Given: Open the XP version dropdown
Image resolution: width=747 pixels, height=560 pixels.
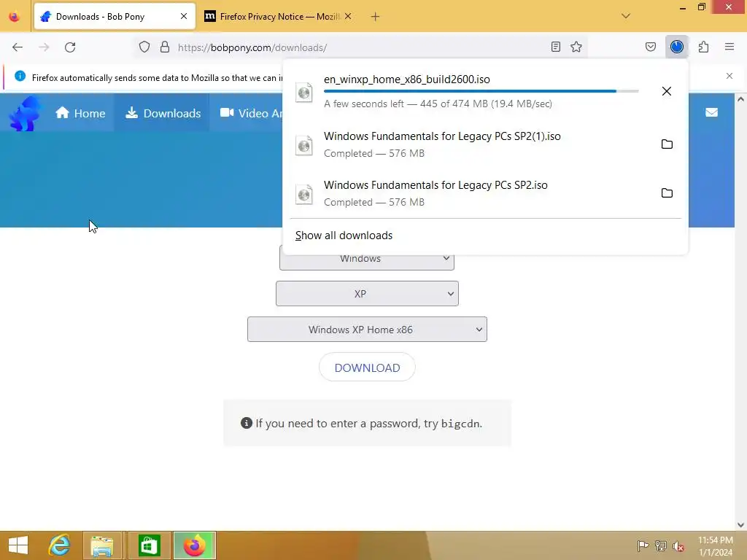Looking at the screenshot, I should 367,293.
